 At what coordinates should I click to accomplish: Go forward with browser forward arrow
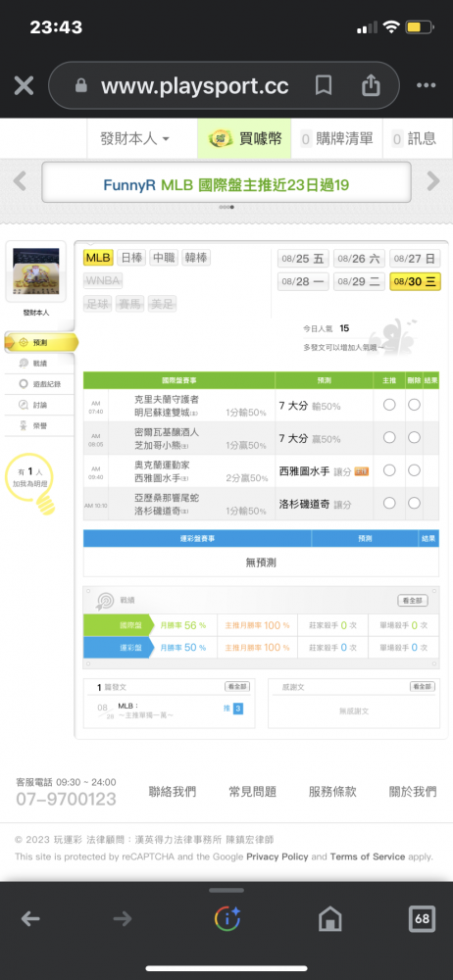[x=123, y=918]
